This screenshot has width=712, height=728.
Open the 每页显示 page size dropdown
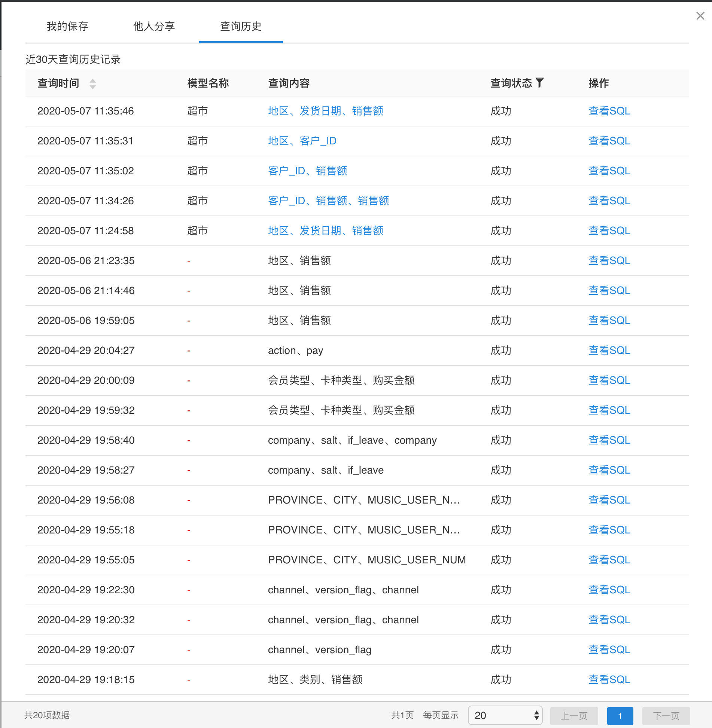[505, 716]
